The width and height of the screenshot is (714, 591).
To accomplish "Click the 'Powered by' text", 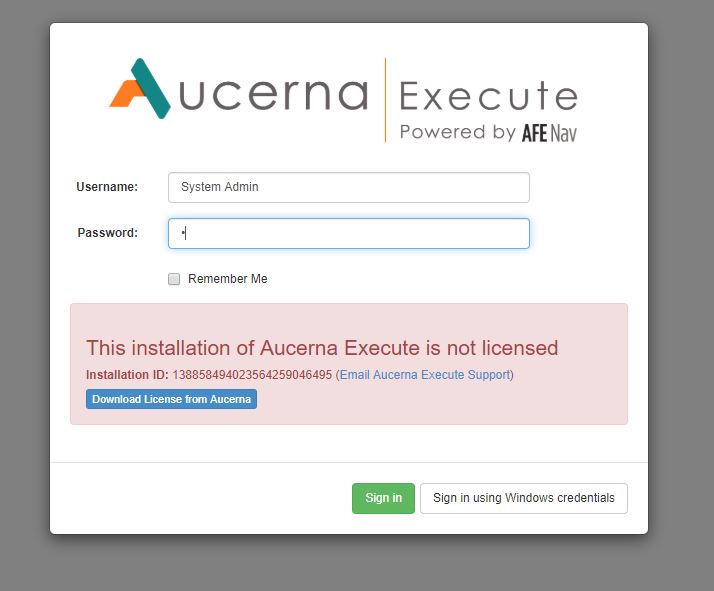I will click(x=457, y=132).
